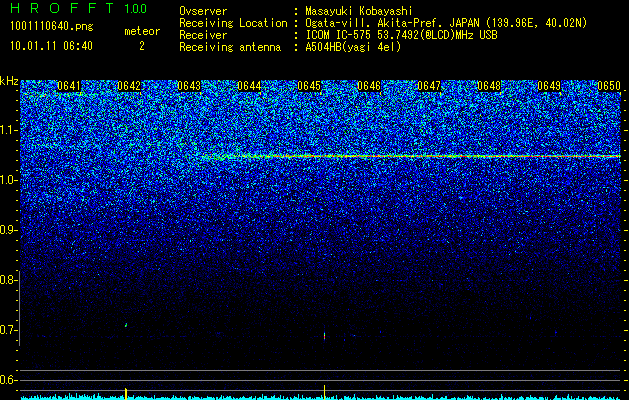Click the Receiver label
The width and height of the screenshot is (629, 400).
(x=203, y=35)
